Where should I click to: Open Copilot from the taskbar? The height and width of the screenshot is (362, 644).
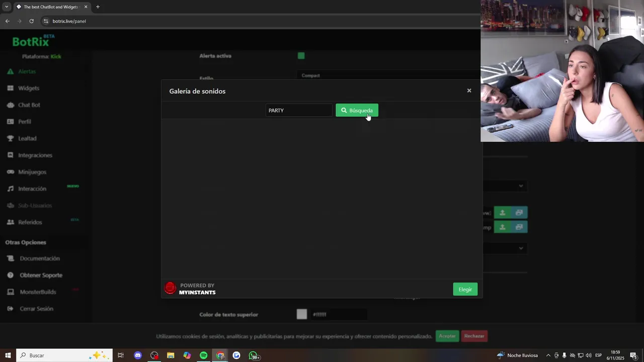pyautogui.click(x=187, y=355)
